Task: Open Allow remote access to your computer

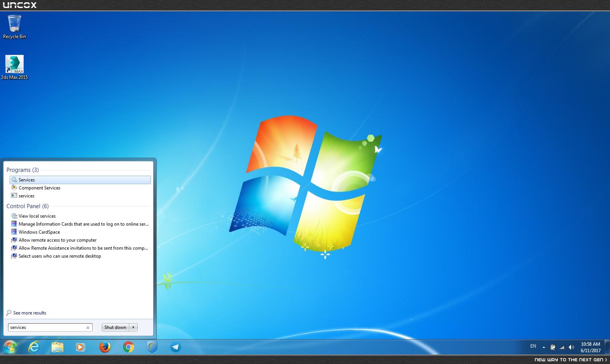Action: [80, 240]
